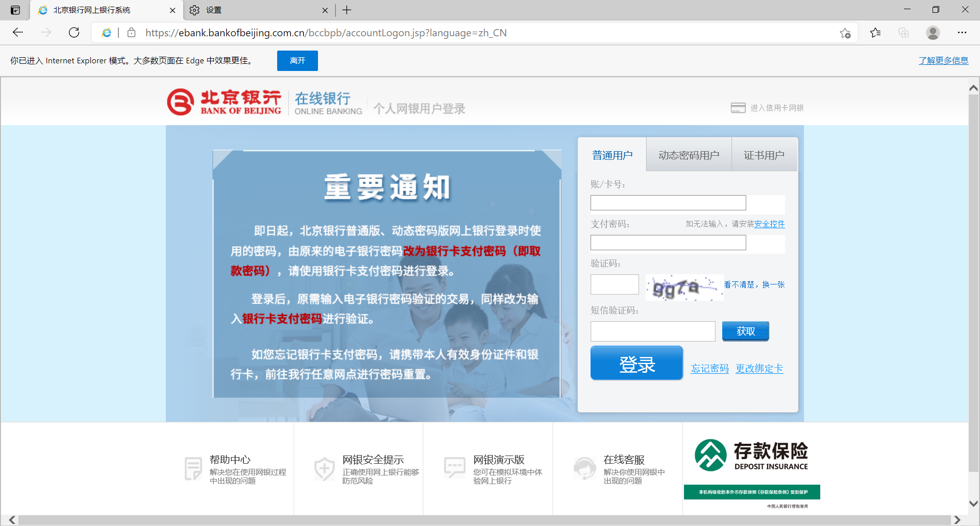Click the captcha image
This screenshot has width=980, height=526.
(684, 288)
